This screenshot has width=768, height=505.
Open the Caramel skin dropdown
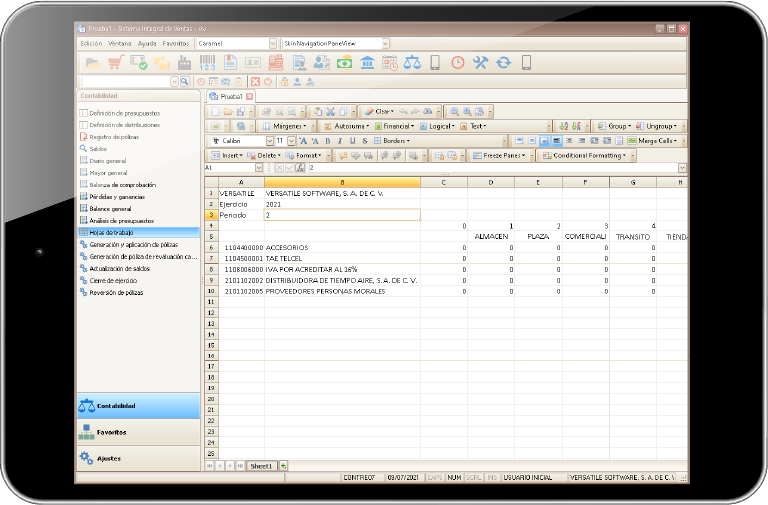click(273, 44)
